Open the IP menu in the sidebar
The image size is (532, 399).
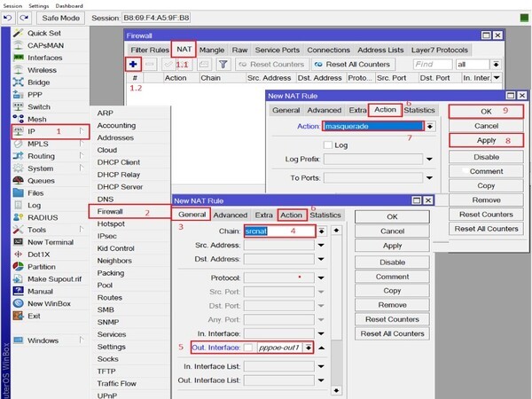[x=51, y=131]
